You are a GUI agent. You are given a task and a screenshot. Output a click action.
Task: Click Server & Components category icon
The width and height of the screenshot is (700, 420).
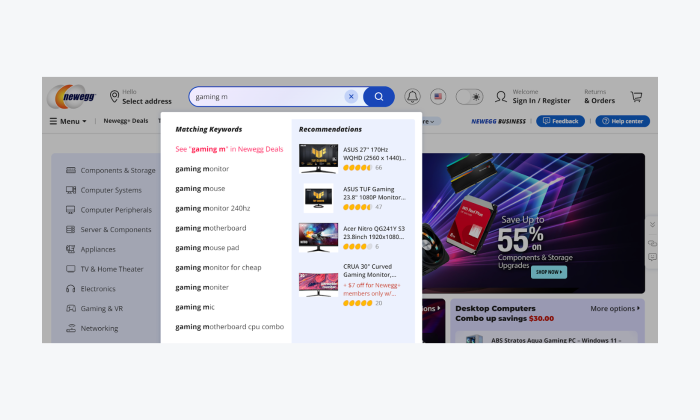(x=71, y=229)
